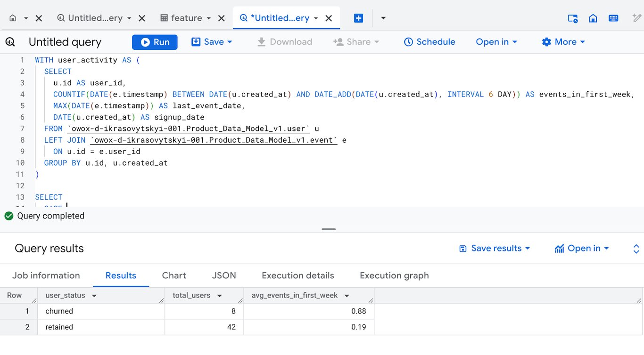Click line number 1 in editor gutter
The width and height of the screenshot is (644, 355).
22,60
